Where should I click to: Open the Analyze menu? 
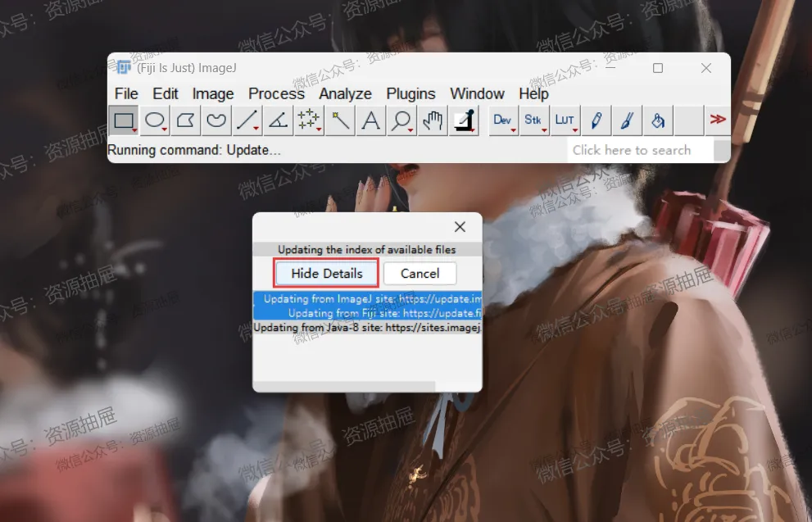346,93
